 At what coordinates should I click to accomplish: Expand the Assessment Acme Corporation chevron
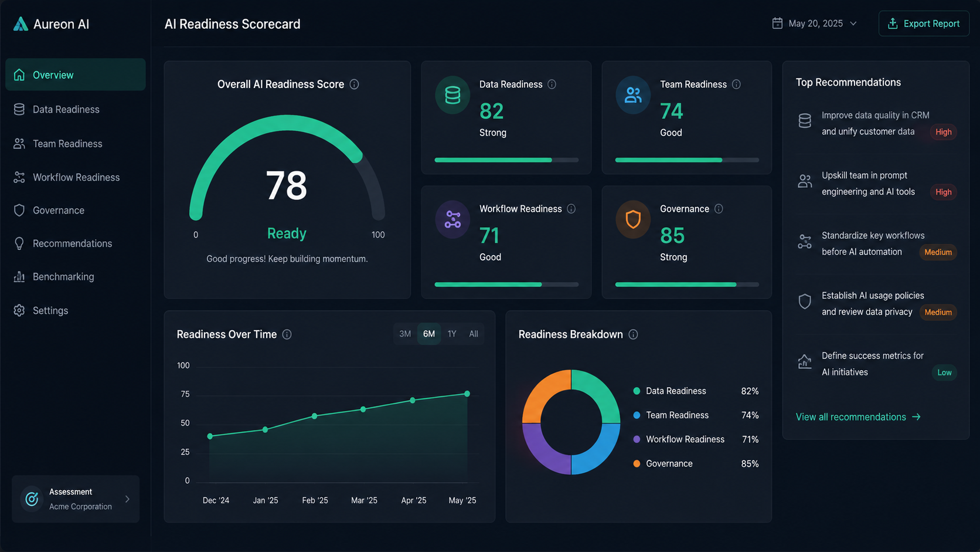[x=127, y=499]
